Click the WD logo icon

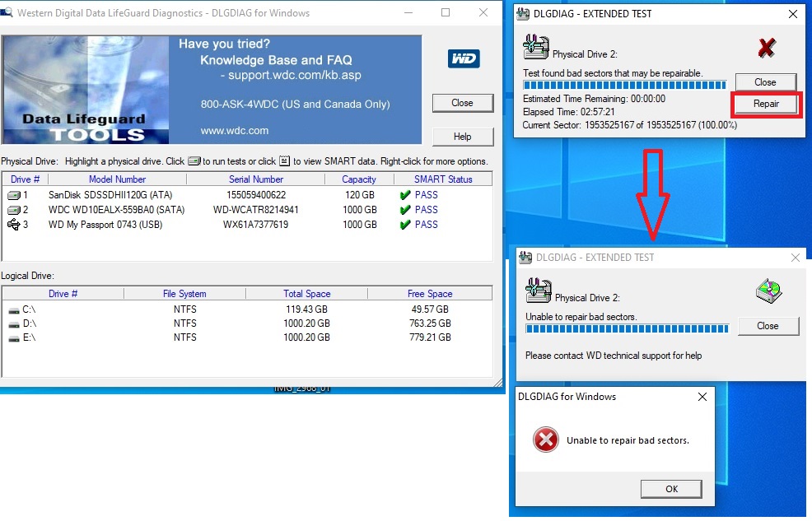click(464, 58)
